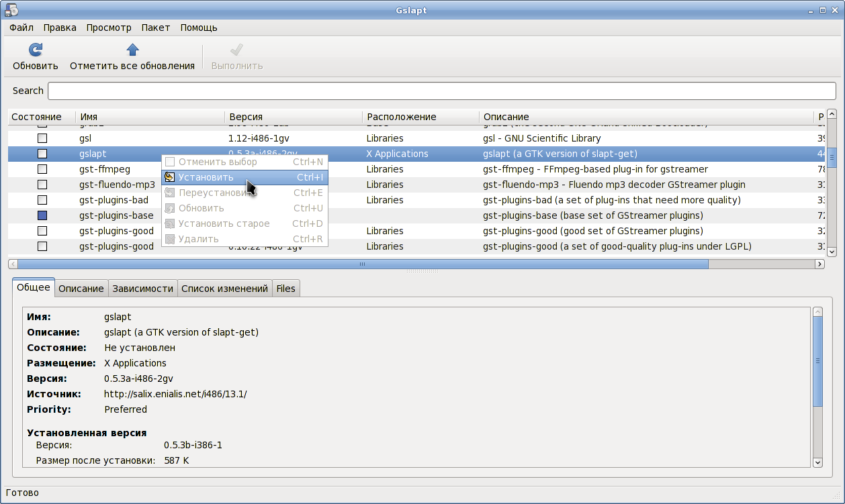Screen dimensions: 845x504
Task: Sort by the Описание column header
Action: 646,117
